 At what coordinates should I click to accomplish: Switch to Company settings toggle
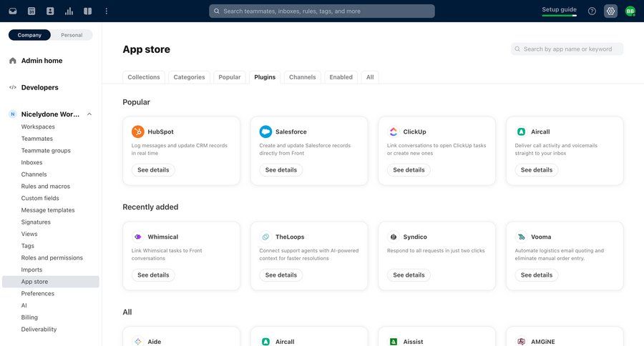point(29,35)
